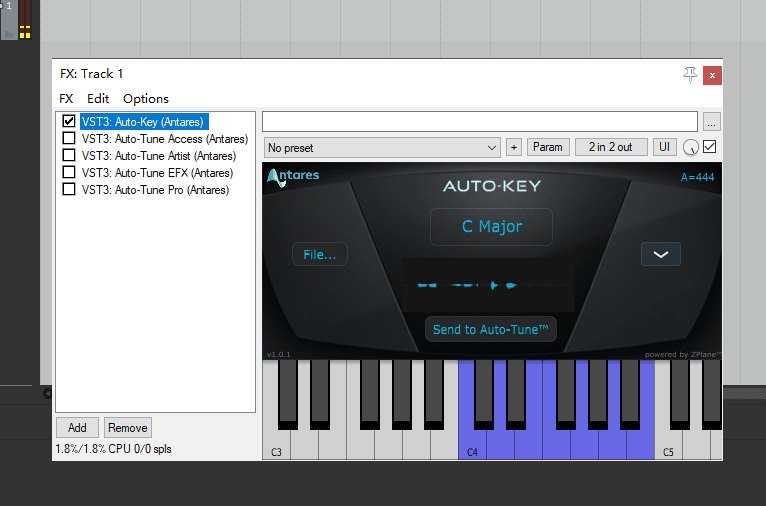Close the FX Track 1 window
The image size is (766, 506).
[x=712, y=75]
